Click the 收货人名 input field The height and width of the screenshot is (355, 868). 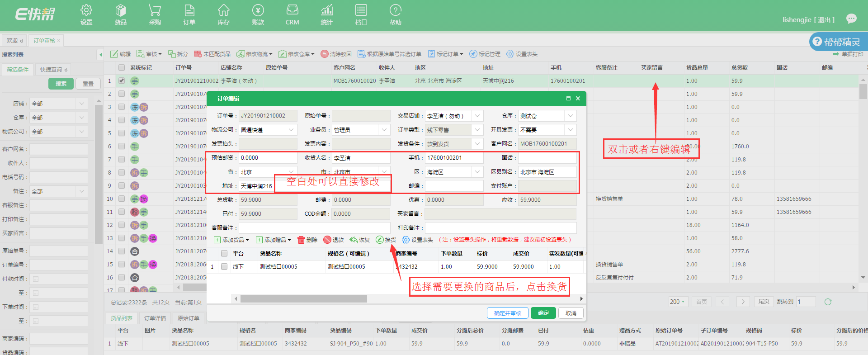tap(361, 158)
